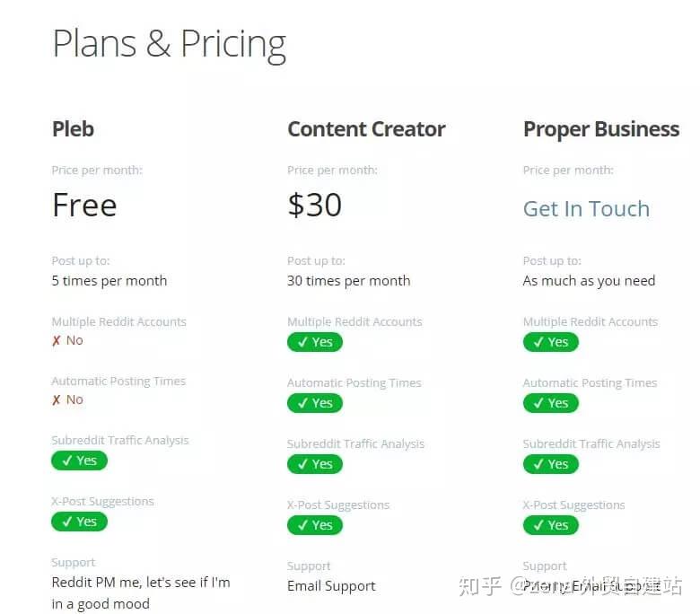Click the Get In Touch link
Screen dimensions: 700x614
pyautogui.click(x=586, y=209)
